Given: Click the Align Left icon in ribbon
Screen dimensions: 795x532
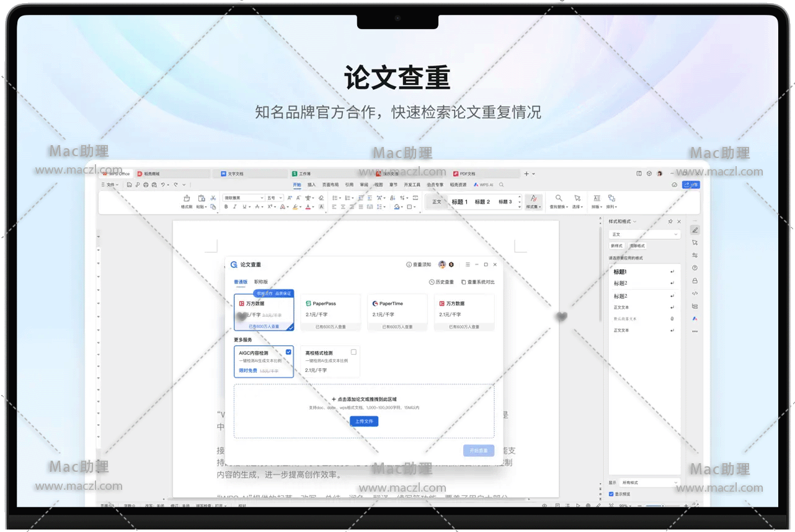Looking at the screenshot, I should click(x=334, y=207).
